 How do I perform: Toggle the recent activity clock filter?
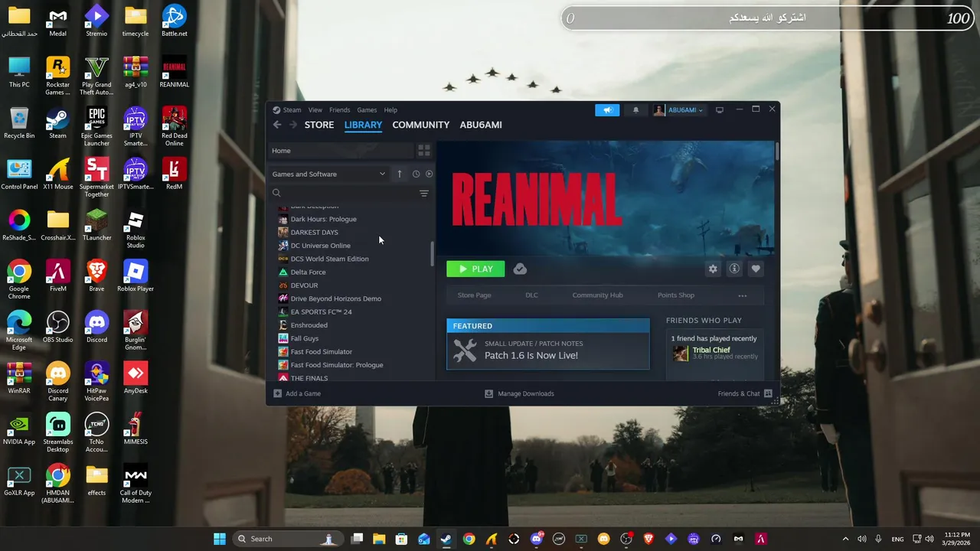[416, 174]
